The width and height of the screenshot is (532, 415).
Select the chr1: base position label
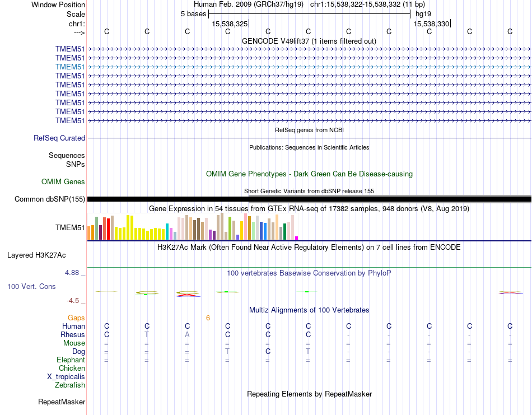click(77, 24)
